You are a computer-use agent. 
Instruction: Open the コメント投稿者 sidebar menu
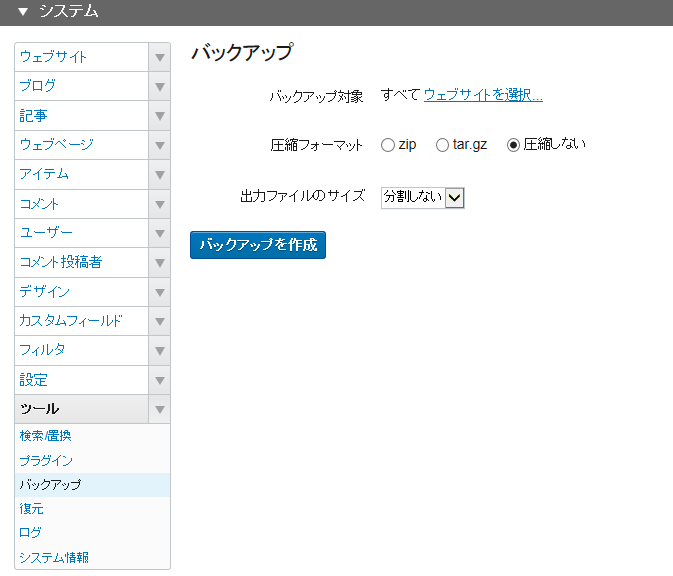pyautogui.click(x=82, y=263)
